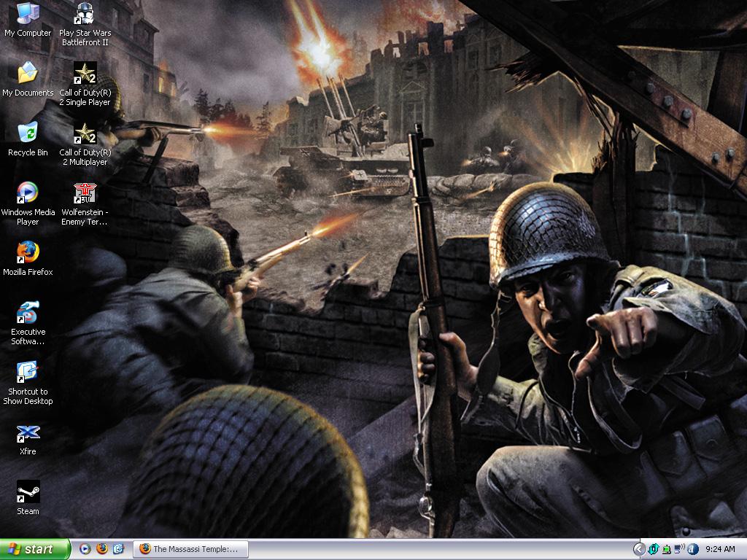Launch Firefox from the Quick Launch bar
747x560 pixels.
click(101, 549)
